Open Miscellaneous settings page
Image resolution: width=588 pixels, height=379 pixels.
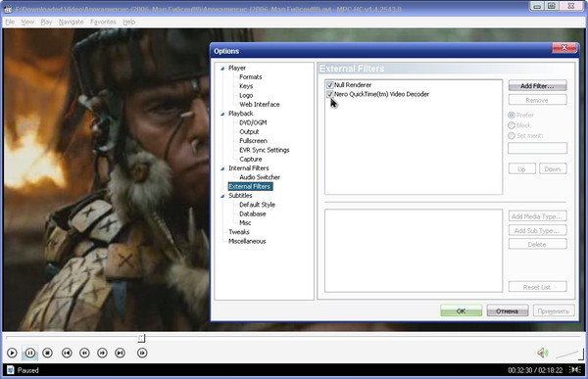(x=247, y=241)
